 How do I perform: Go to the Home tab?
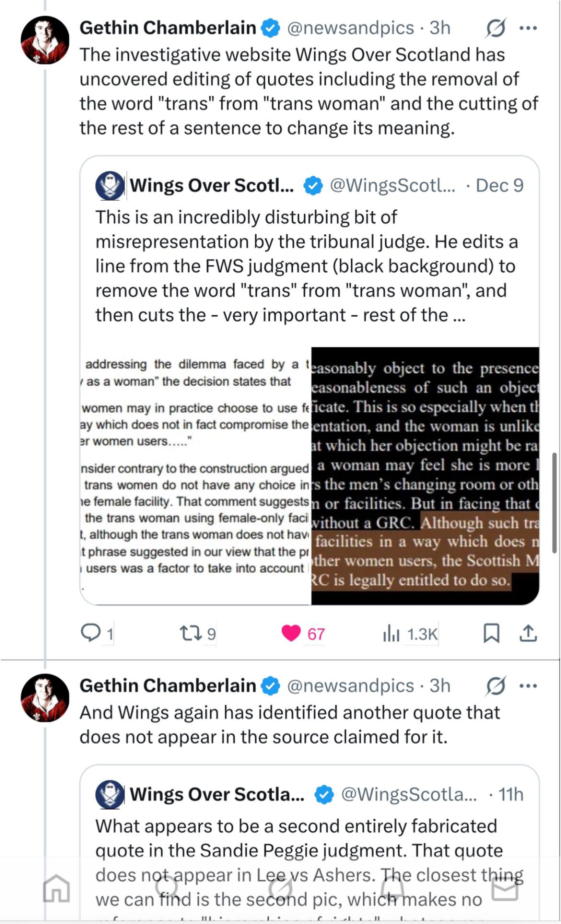(56, 888)
